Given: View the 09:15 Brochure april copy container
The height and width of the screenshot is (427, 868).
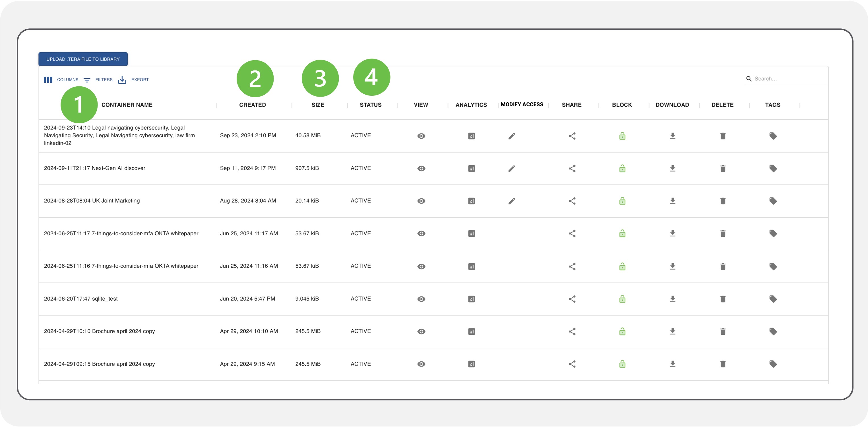Looking at the screenshot, I should pos(421,364).
